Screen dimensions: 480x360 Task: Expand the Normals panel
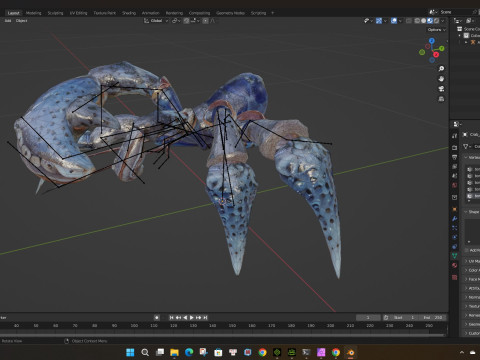coord(472,297)
